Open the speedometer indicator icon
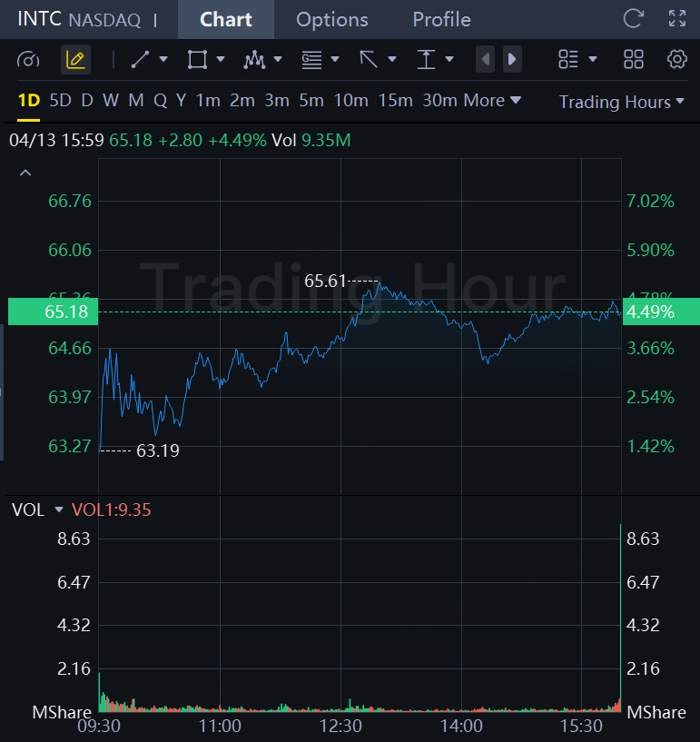This screenshot has height=742, width=700. [28, 60]
